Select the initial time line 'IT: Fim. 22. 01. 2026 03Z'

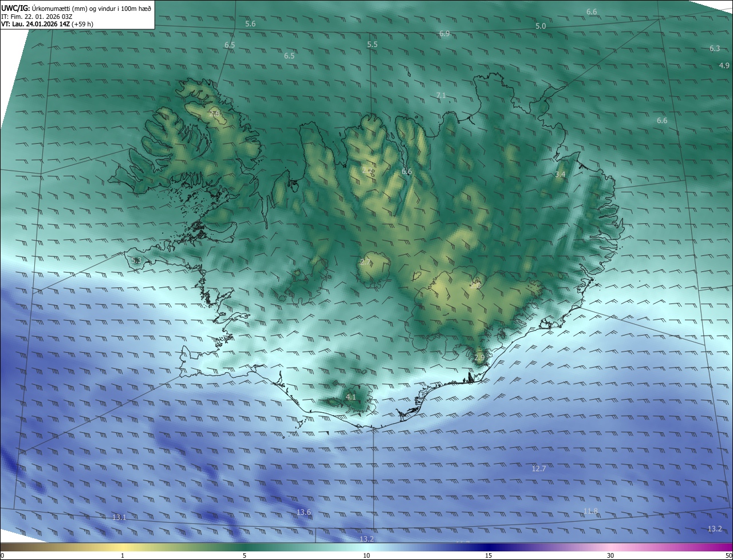click(37, 17)
